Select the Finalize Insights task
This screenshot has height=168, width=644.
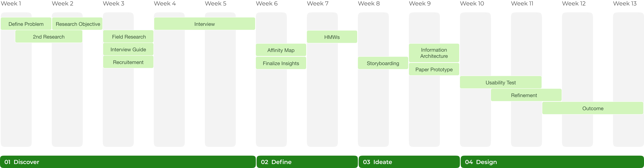[281, 63]
